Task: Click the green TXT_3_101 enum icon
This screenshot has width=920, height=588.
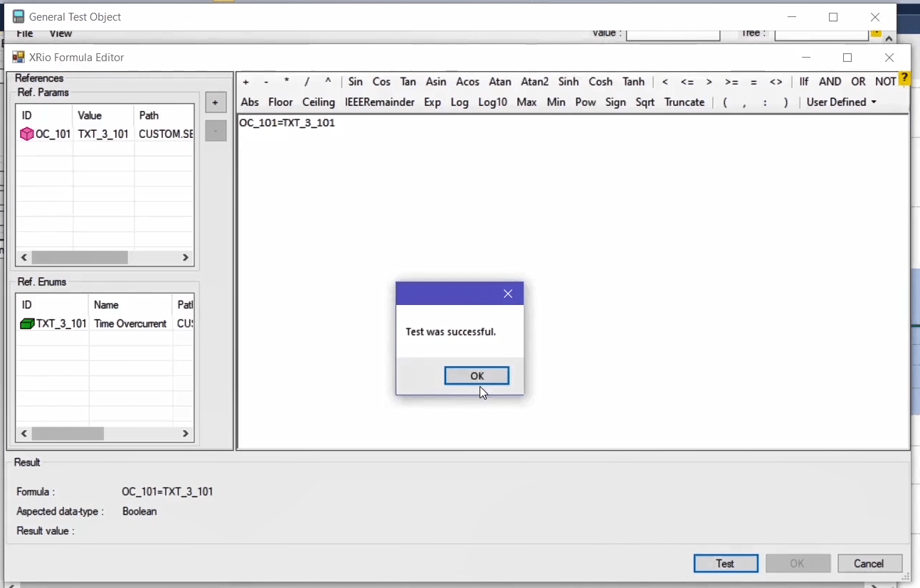Action: coord(27,324)
